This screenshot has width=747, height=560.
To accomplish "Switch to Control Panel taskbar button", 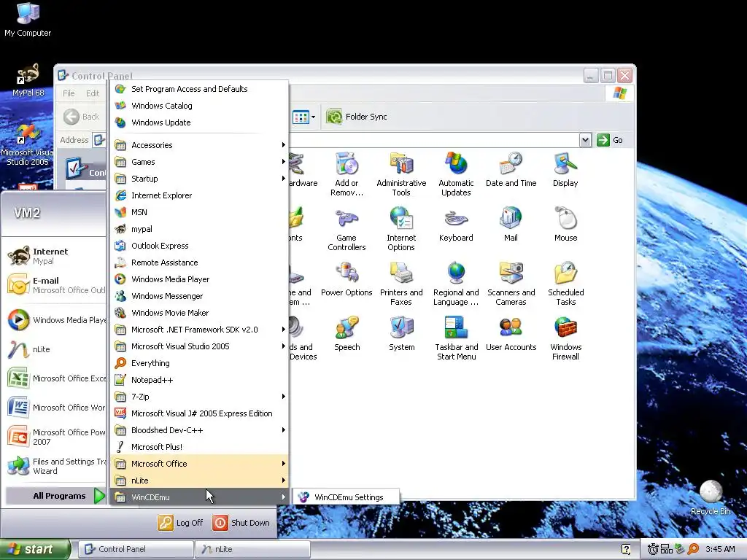I will 136,550.
